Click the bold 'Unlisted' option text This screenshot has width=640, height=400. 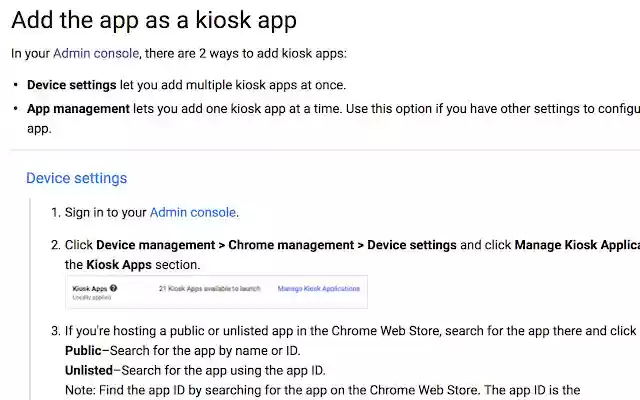pyautogui.click(x=89, y=370)
